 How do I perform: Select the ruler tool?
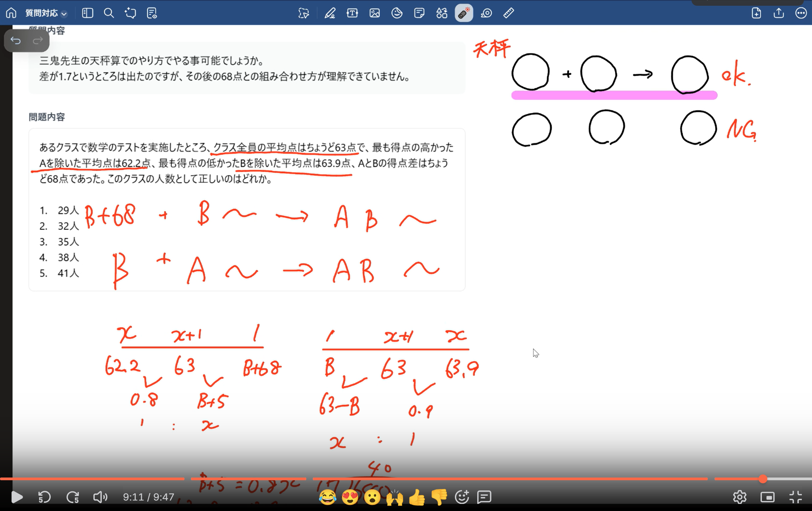pyautogui.click(x=508, y=13)
